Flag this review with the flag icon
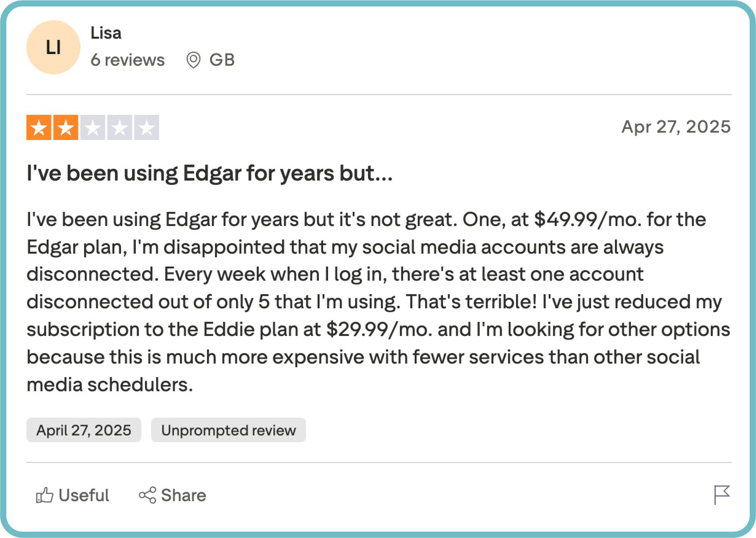Screen dimensions: 756x538 (722, 495)
